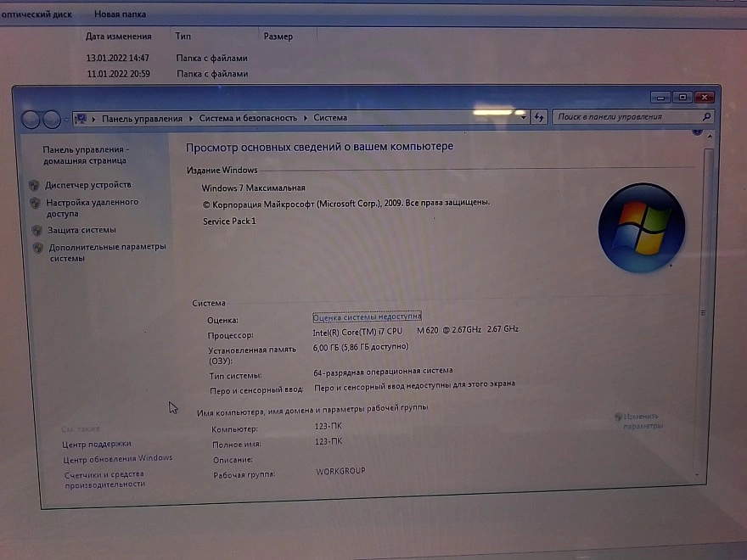Click the computer icon in address bar
Image resolution: width=747 pixels, height=560 pixels.
pos(81,118)
